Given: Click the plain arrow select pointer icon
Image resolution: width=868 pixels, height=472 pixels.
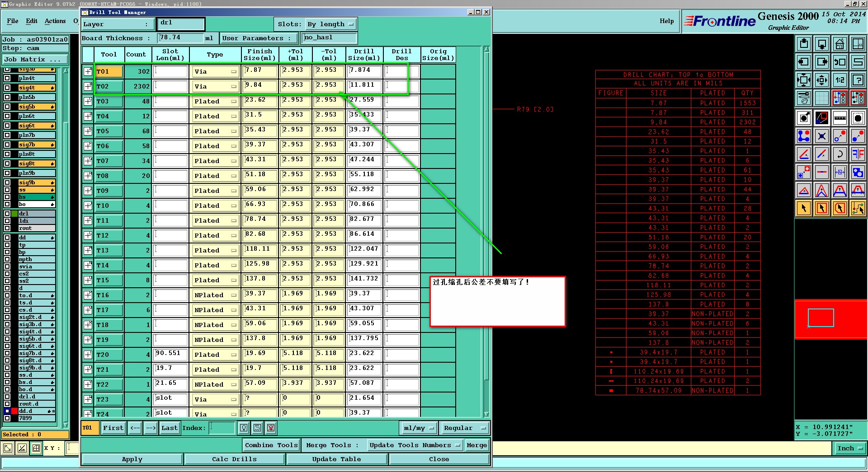Looking at the screenshot, I should click(x=803, y=208).
